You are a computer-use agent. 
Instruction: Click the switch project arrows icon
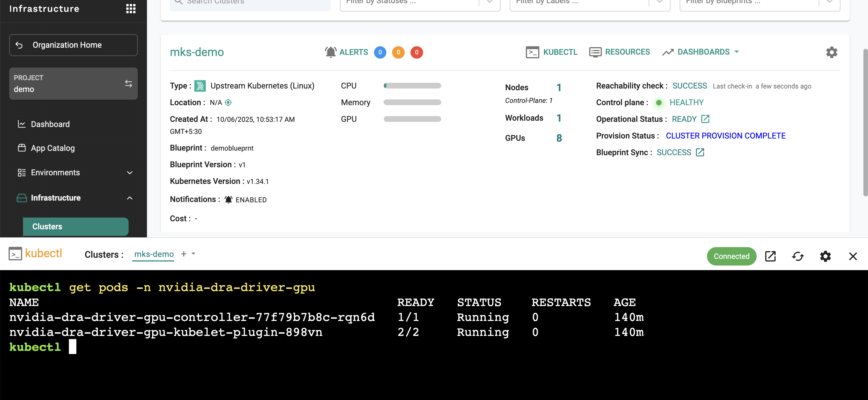click(x=128, y=83)
